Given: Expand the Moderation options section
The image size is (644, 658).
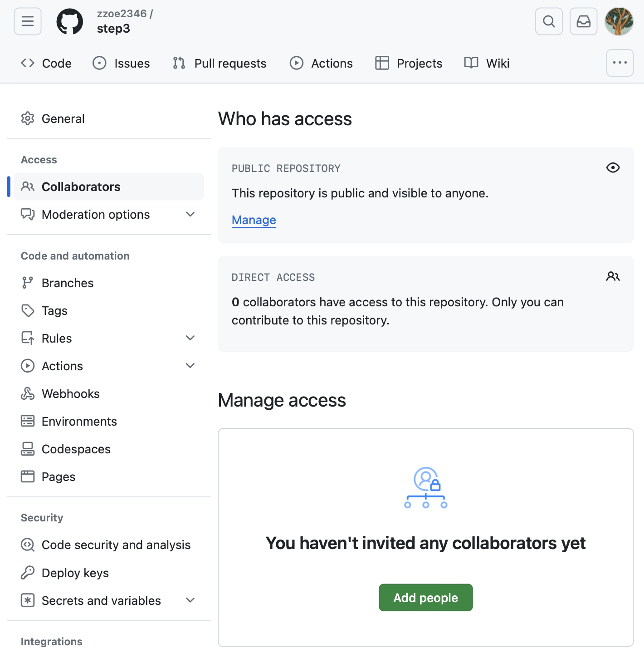Looking at the screenshot, I should [190, 214].
